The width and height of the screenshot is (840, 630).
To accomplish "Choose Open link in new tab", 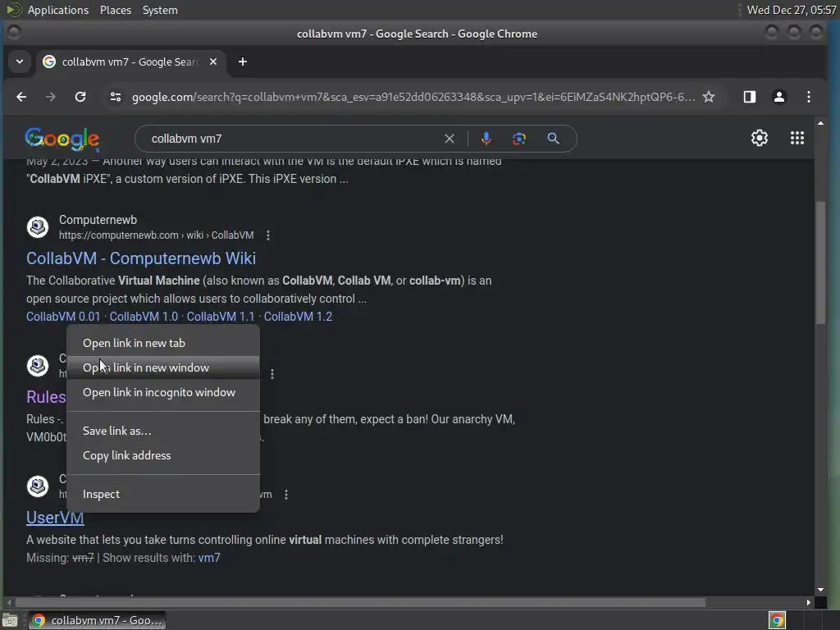I will coord(163,343).
